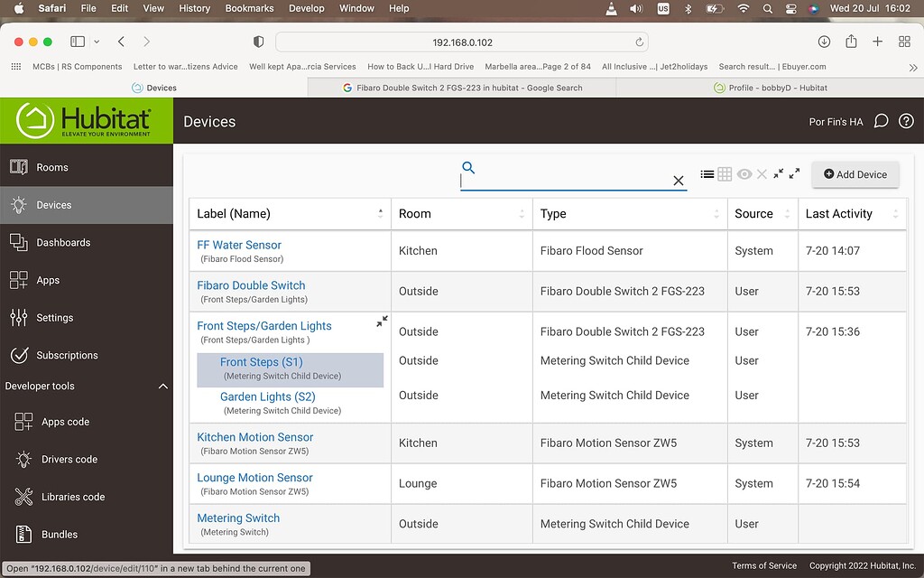Viewport: 924px width, 578px height.
Task: Open the Garden Lights (S2) device link
Action: point(267,396)
